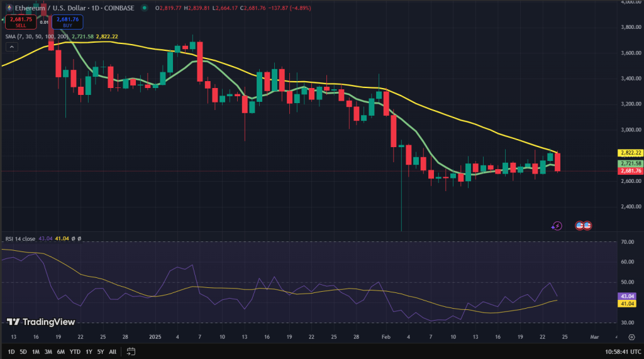The image size is (644, 359).
Task: Click the green 2,721.58 price axis label
Action: point(630,163)
